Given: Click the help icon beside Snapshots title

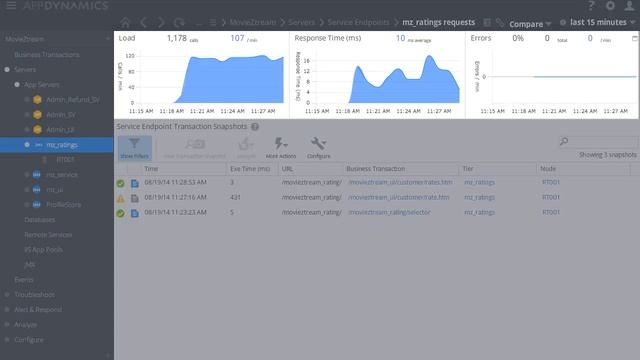Looking at the screenshot, I should pyautogui.click(x=255, y=127).
